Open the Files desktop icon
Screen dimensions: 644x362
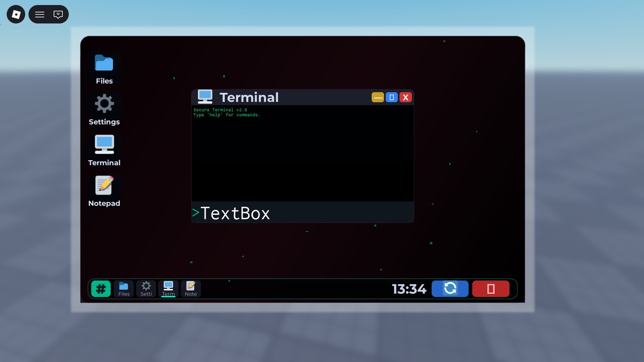click(104, 69)
